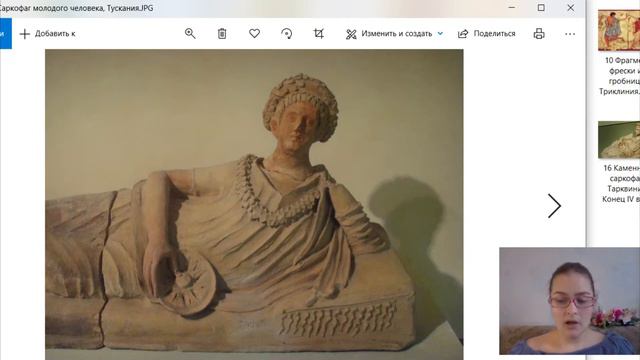Click the displayed sarcophagus photo

254,204
